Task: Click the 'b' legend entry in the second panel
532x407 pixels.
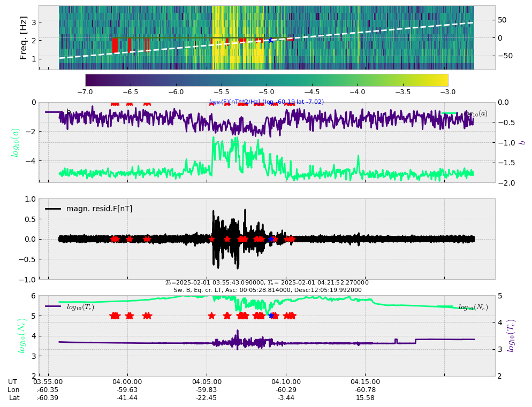Action: click(x=58, y=112)
